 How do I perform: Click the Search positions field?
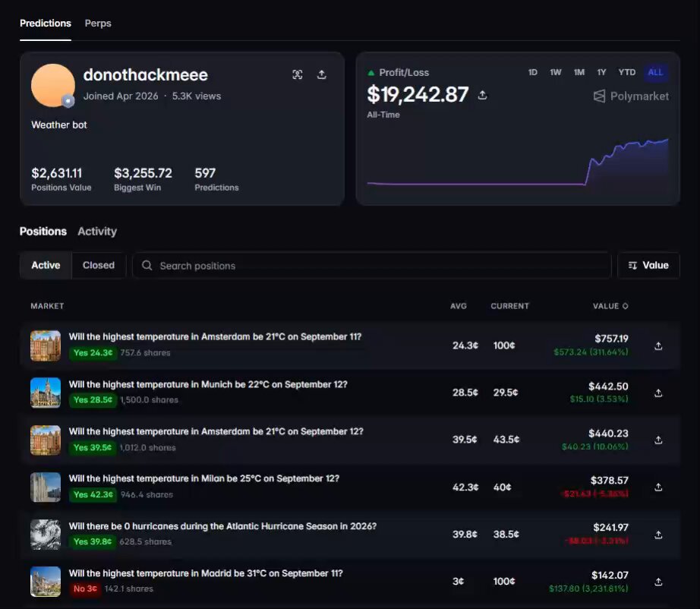pos(372,266)
